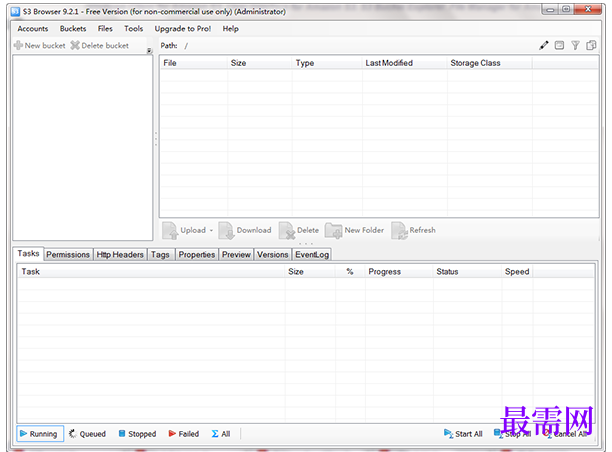The height and width of the screenshot is (452, 612).
Task: Click the Start All button
Action: [463, 434]
